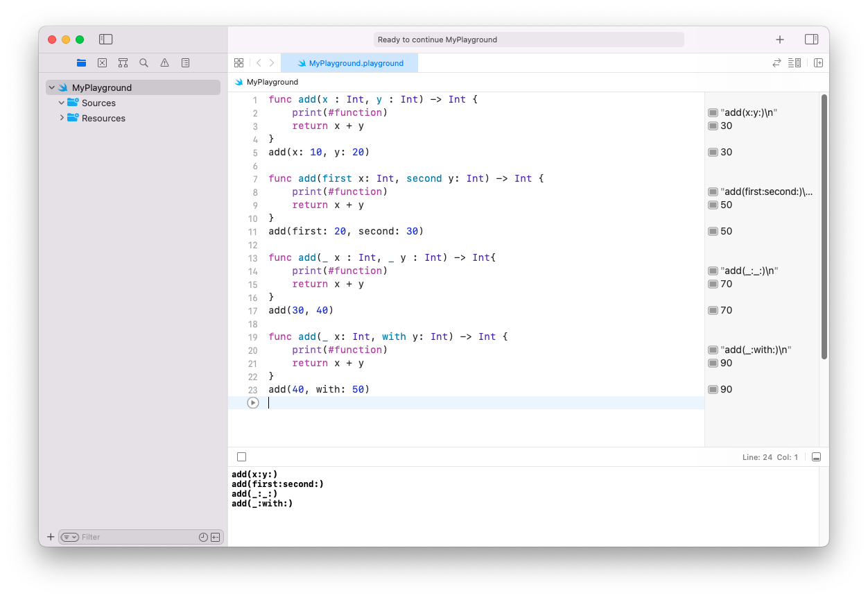Show result viewer for 90 on line 23
This screenshot has width=868, height=598.
tap(713, 389)
